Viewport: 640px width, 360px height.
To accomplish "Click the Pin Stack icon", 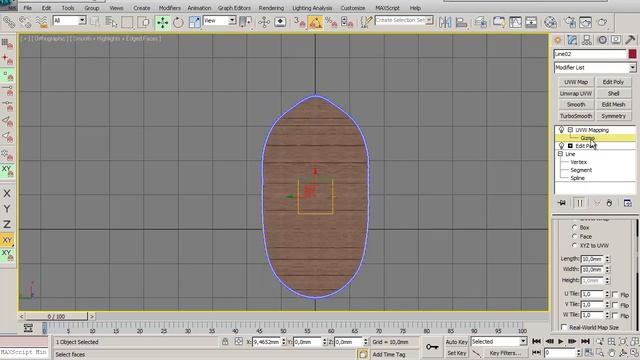I will (x=562, y=203).
